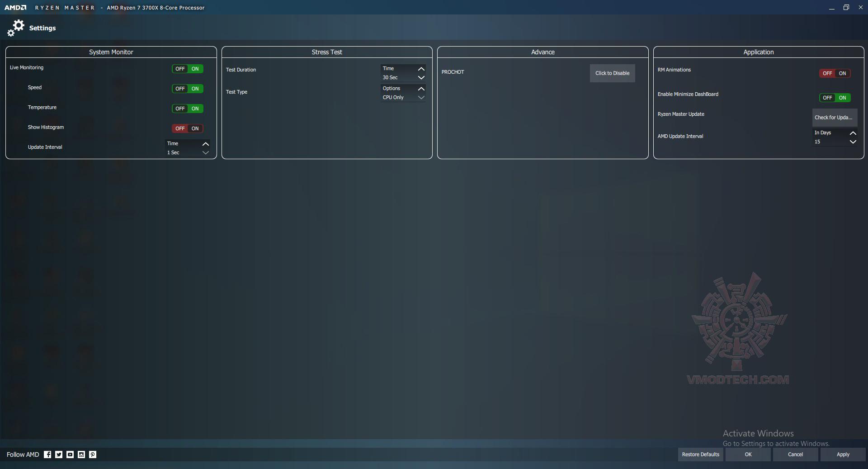This screenshot has width=868, height=469.
Task: Click Check for Update button
Action: tap(835, 118)
